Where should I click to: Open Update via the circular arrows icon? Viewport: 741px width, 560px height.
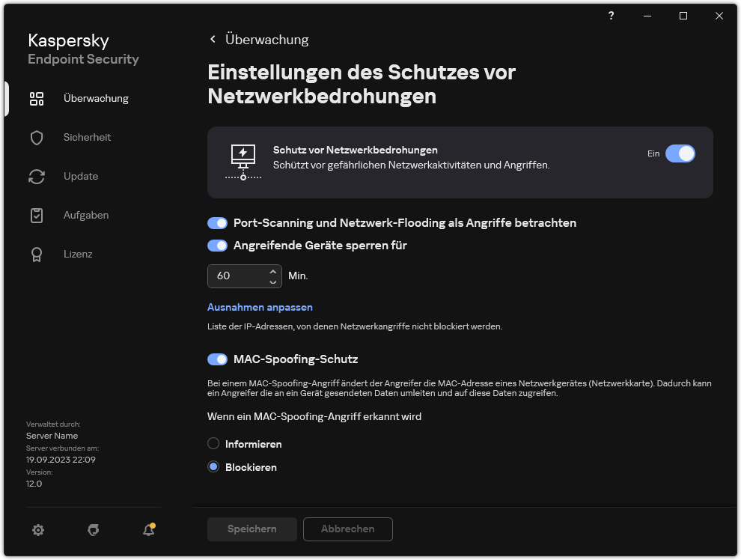(37, 176)
